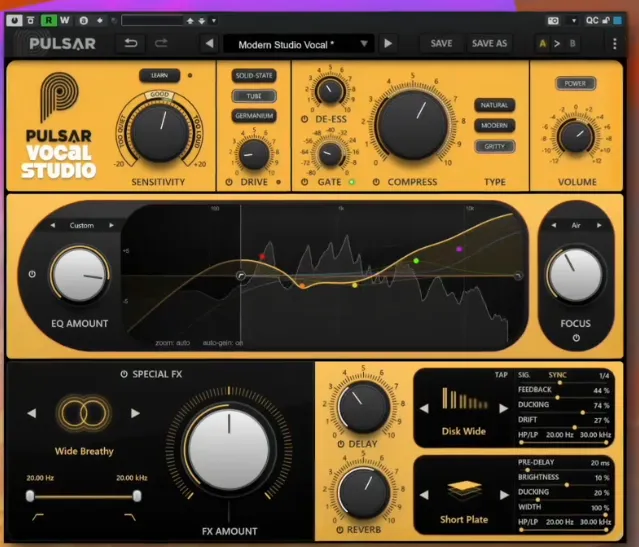This screenshot has width=639, height=547.
Task: Select previous Special FX before Wide Breathy
Action: point(32,413)
